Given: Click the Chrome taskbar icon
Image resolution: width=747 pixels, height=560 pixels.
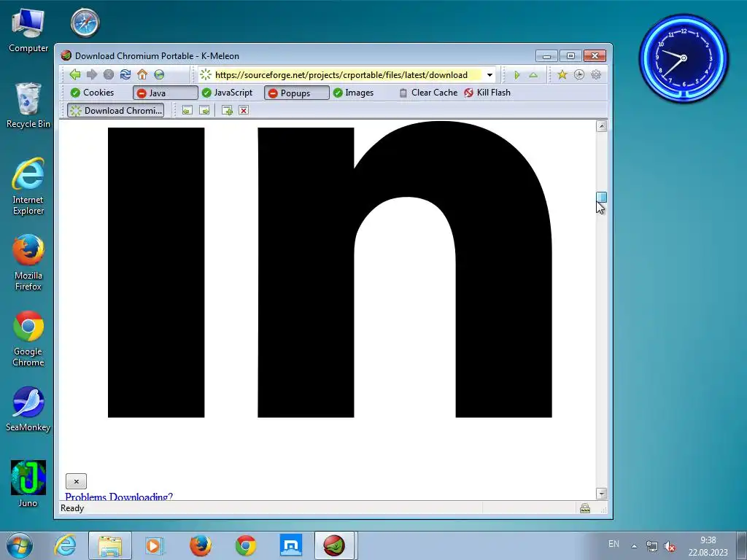Looking at the screenshot, I should 246,545.
